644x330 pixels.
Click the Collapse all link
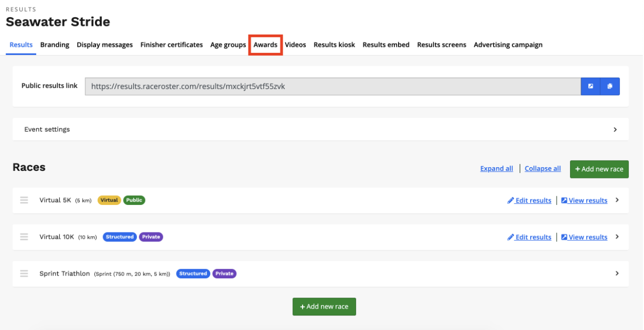tap(543, 169)
